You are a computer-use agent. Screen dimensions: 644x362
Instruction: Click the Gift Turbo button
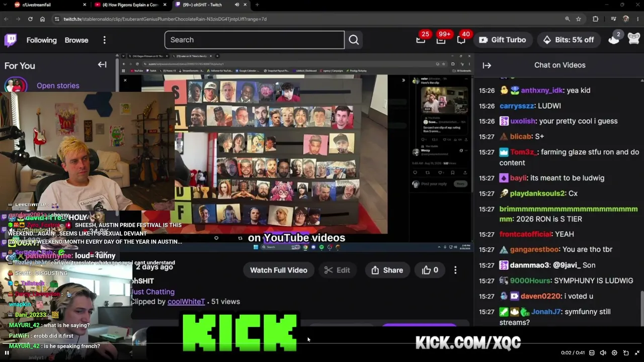[x=502, y=40]
